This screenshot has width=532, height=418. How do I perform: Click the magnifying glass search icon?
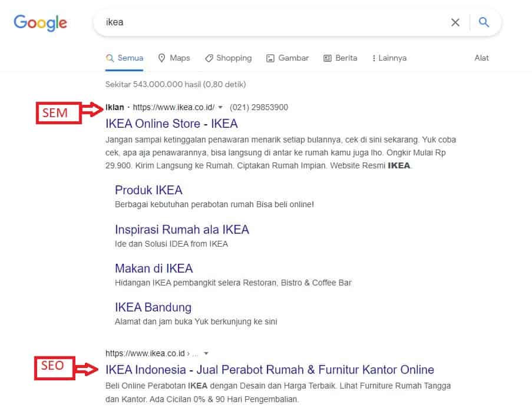point(484,22)
